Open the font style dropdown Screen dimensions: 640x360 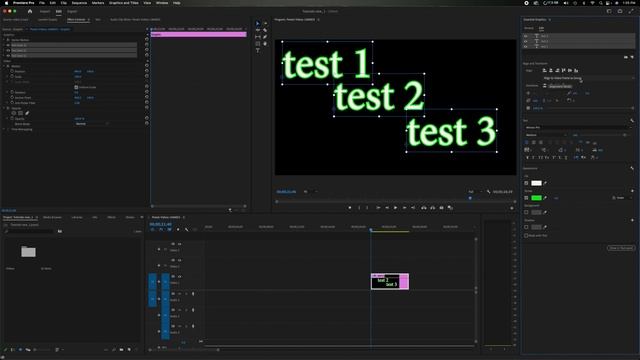pyautogui.click(x=546, y=135)
